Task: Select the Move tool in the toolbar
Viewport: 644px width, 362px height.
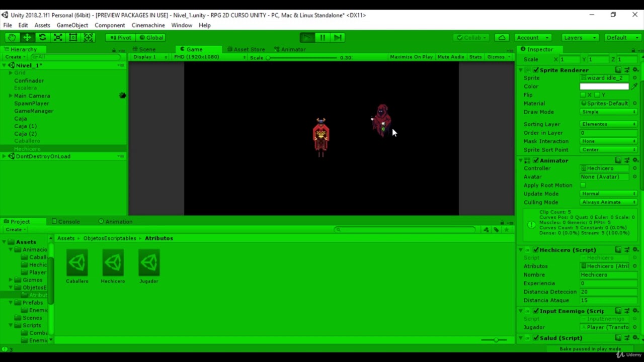Action: click(27, 37)
